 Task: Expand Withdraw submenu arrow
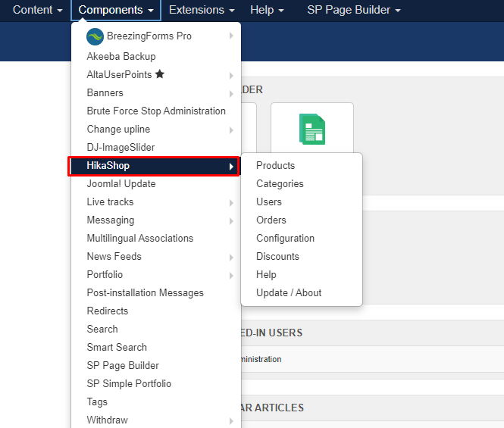[x=231, y=421]
